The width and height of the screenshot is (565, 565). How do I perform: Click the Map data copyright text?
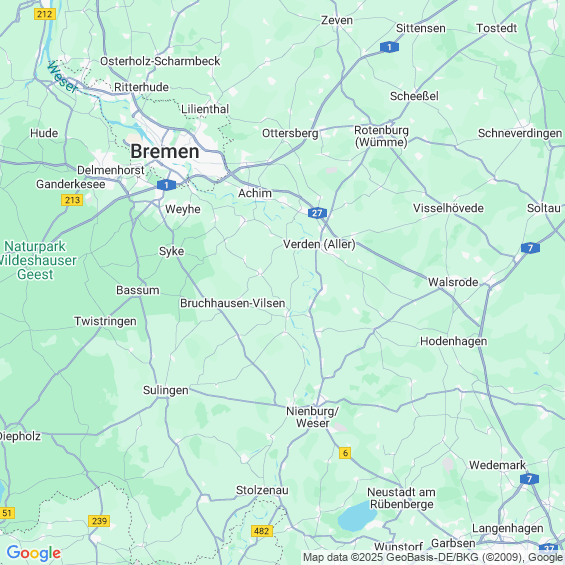(433, 557)
